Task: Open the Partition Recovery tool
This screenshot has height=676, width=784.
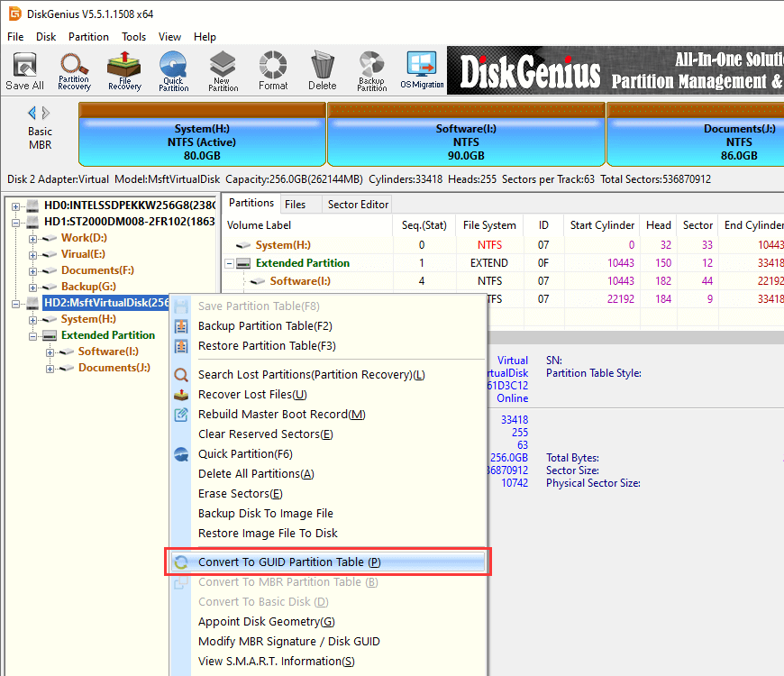Action: coord(74,70)
